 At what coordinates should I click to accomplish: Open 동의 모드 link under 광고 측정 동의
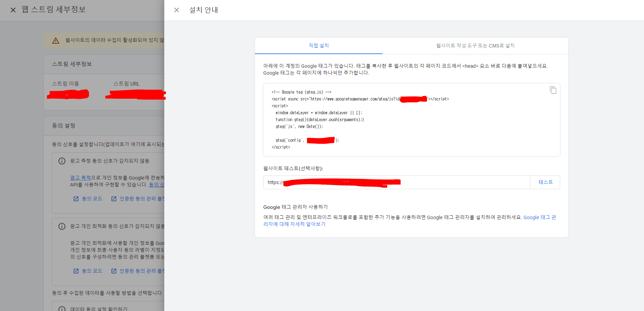[x=92, y=199]
